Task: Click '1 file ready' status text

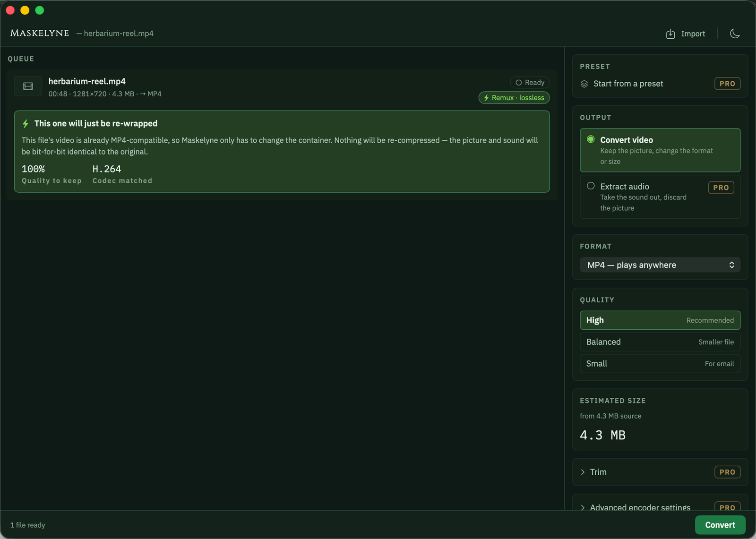Action: 28,525
